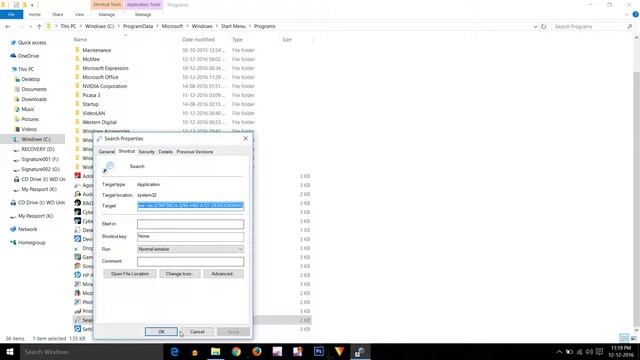Go up one folder level arrow
This screenshot has height=360, width=640.
[x=39, y=26]
